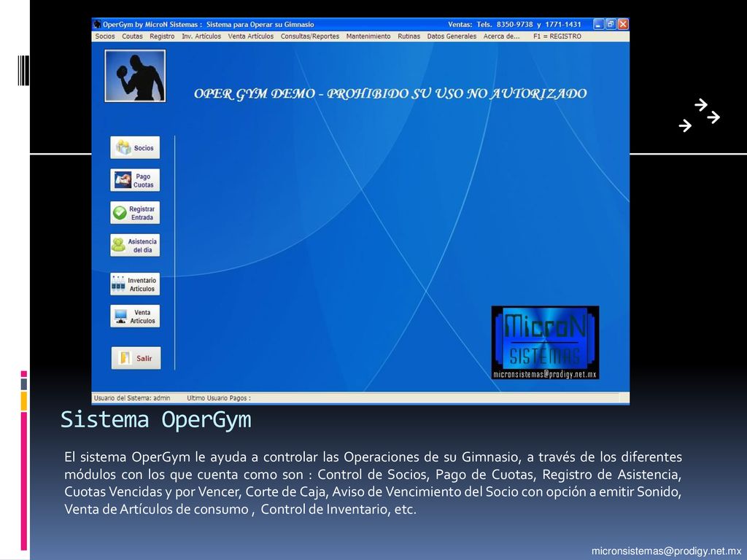Click the OPER GYM DEMO banner text

point(390,93)
